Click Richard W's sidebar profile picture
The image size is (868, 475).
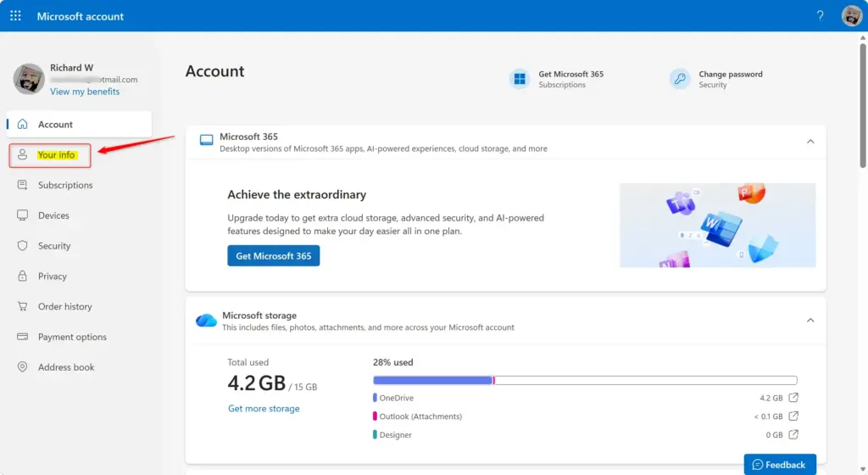coord(29,79)
